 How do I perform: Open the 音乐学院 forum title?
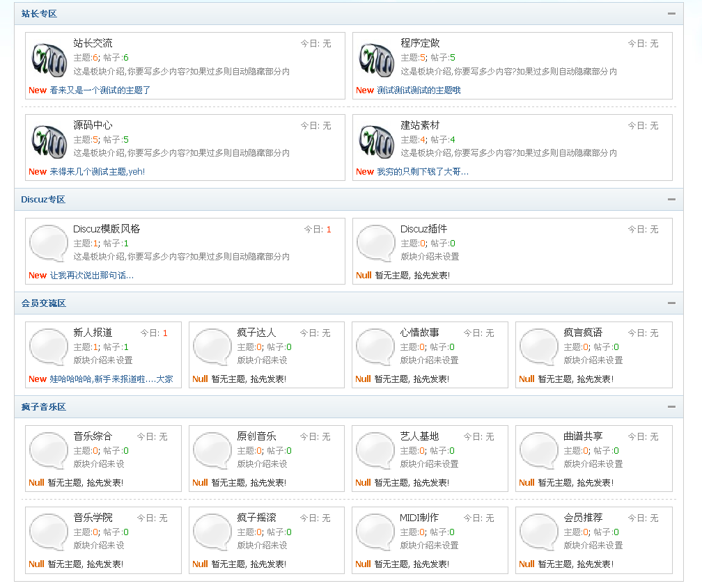tap(93, 518)
